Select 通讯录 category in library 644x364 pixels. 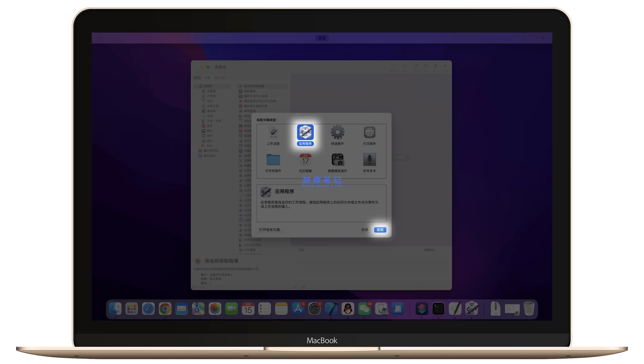pyautogui.click(x=209, y=111)
